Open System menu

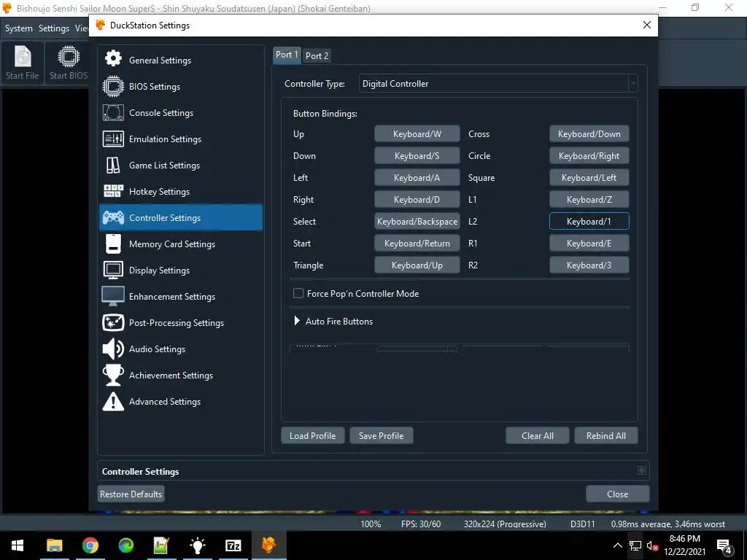pyautogui.click(x=19, y=28)
